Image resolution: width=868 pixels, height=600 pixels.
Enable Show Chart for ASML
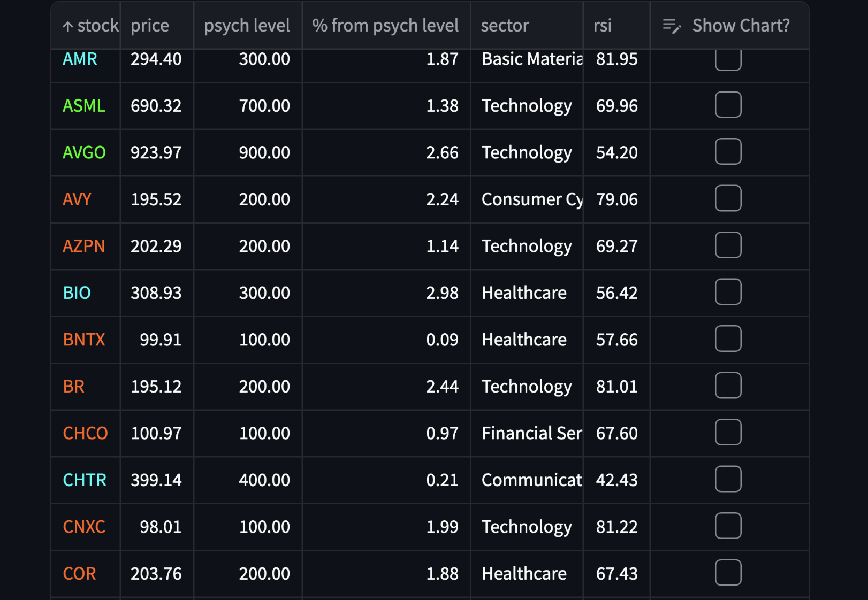(728, 105)
